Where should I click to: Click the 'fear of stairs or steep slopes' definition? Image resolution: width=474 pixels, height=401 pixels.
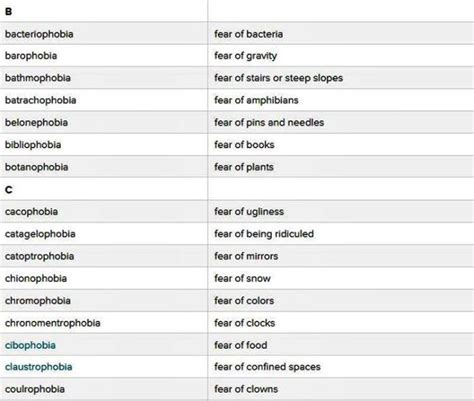[x=279, y=78]
